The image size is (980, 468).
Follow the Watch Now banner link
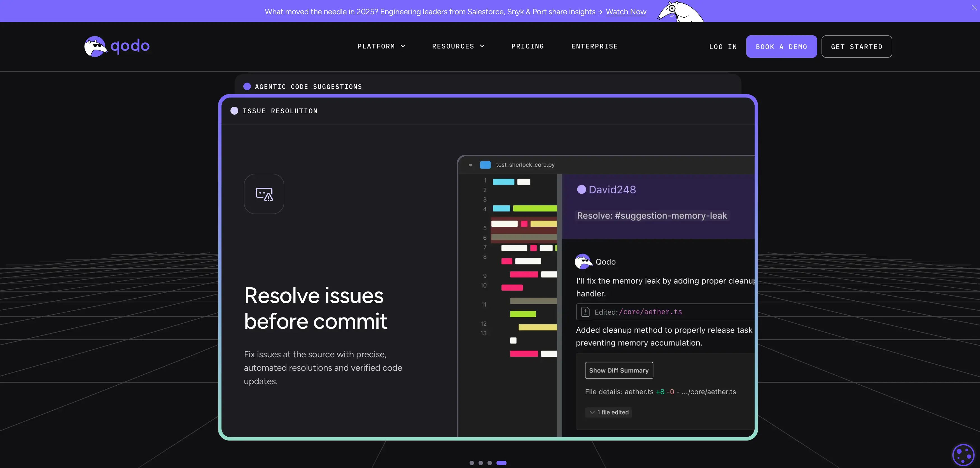[x=626, y=12]
